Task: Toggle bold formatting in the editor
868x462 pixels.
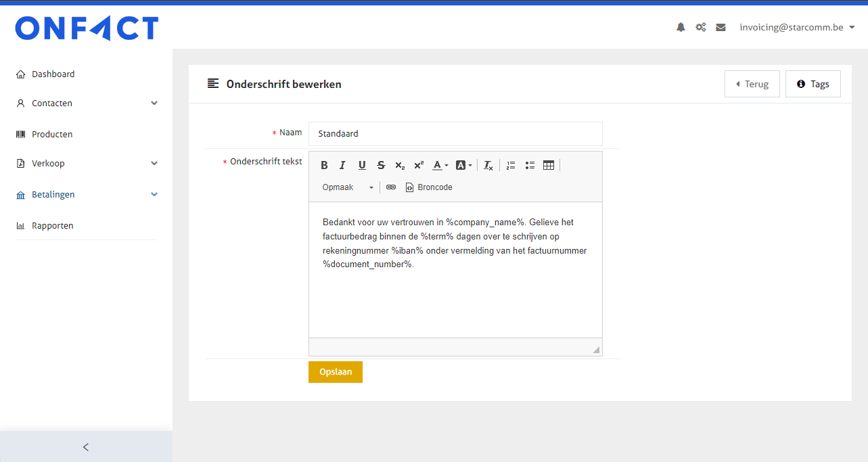Action: tap(324, 165)
